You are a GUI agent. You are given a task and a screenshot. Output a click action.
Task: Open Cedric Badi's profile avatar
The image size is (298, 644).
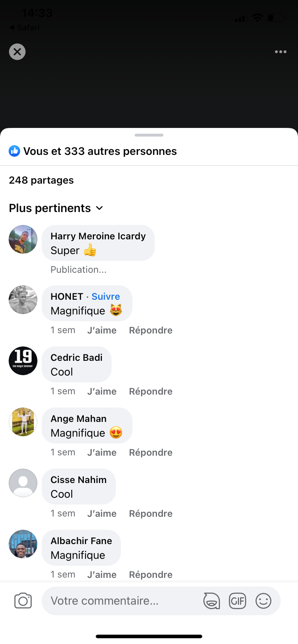(23, 361)
